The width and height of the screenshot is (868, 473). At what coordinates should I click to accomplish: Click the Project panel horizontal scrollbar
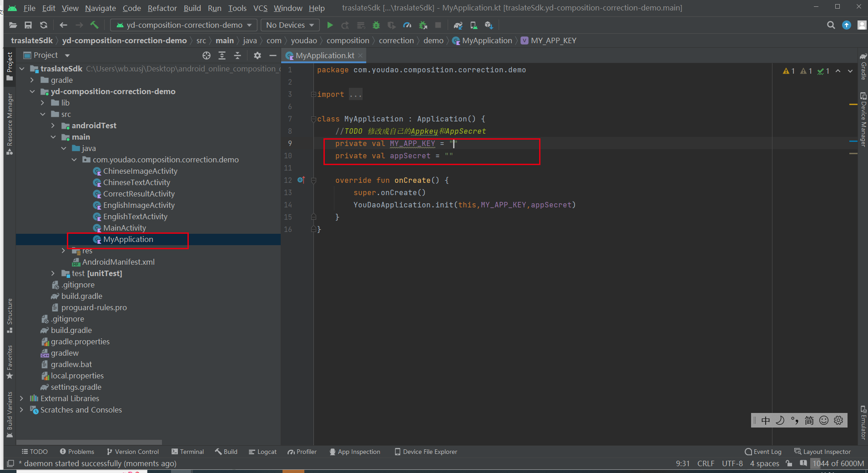click(x=89, y=442)
